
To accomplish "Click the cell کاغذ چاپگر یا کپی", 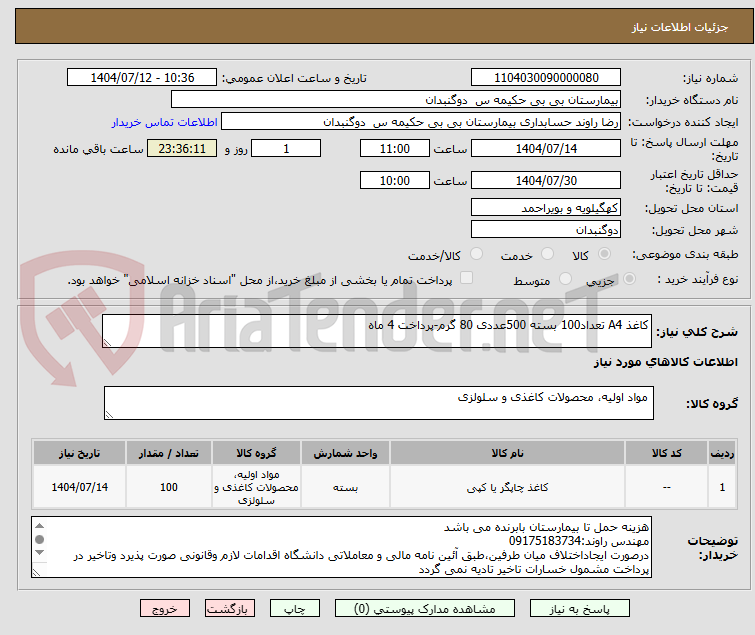I will coord(508,487).
